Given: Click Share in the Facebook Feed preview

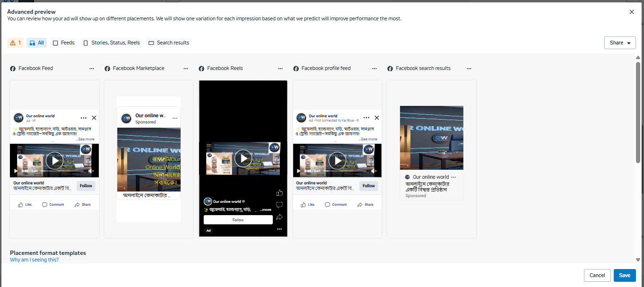Looking at the screenshot, I should coord(82,205).
